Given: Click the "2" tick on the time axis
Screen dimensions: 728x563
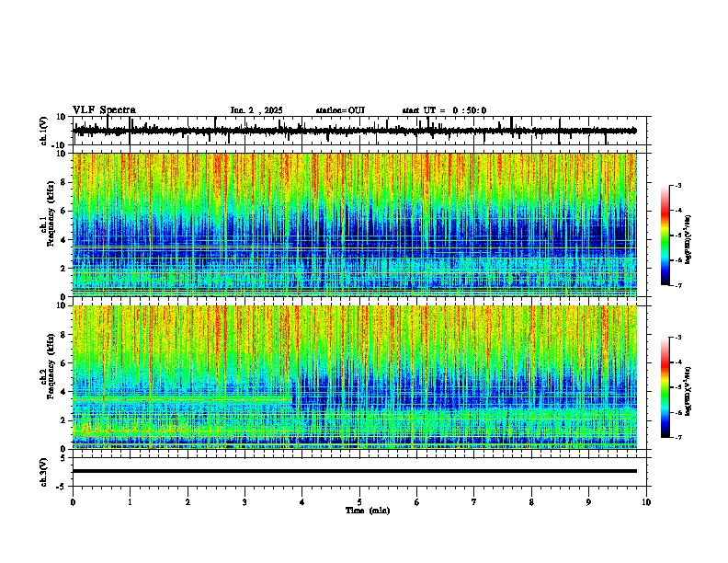Looking at the screenshot, I should 188,502.
